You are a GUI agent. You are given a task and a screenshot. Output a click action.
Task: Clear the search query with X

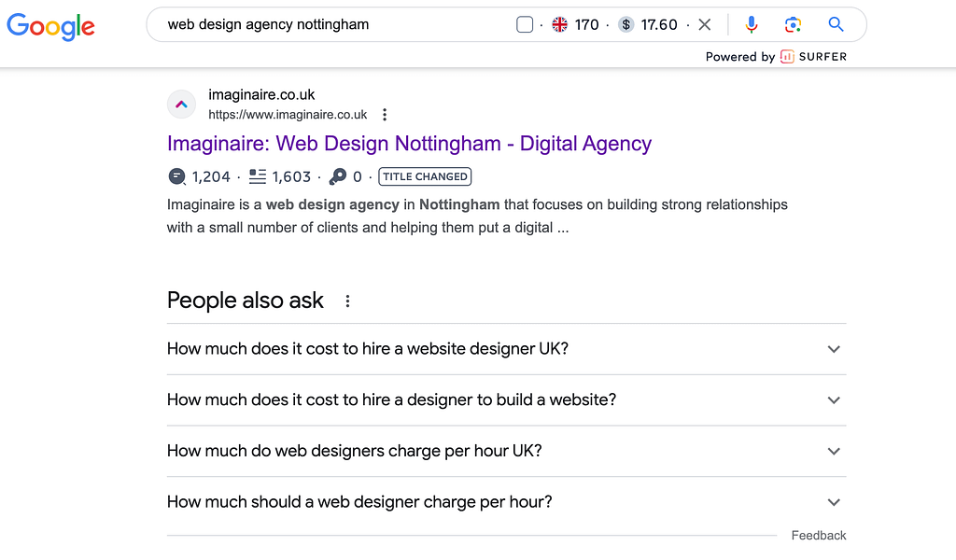point(704,24)
